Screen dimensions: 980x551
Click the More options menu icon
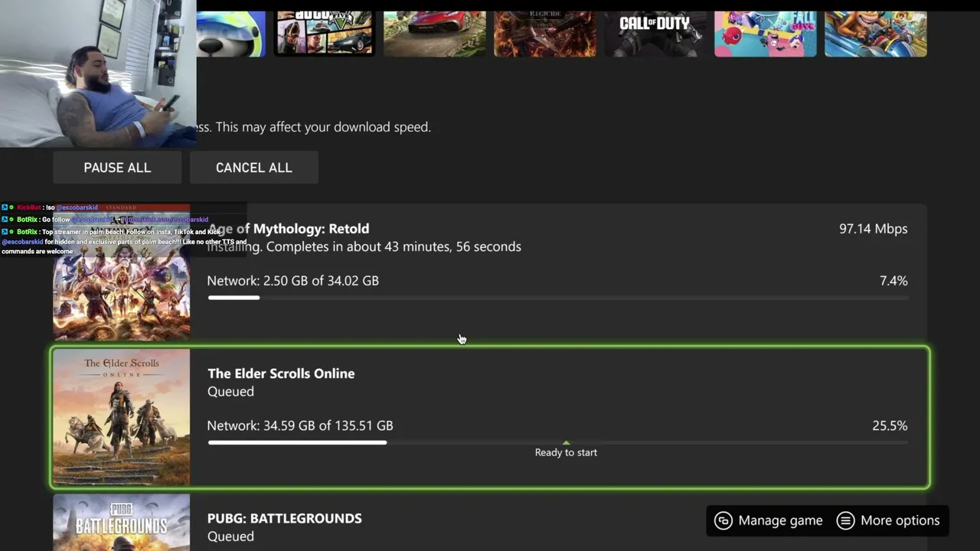tap(845, 520)
